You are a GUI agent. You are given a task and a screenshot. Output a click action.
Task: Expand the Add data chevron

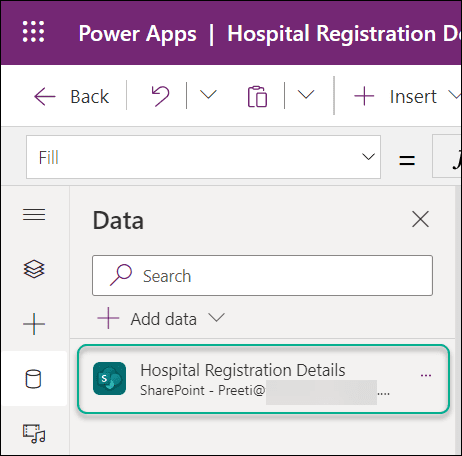click(217, 317)
